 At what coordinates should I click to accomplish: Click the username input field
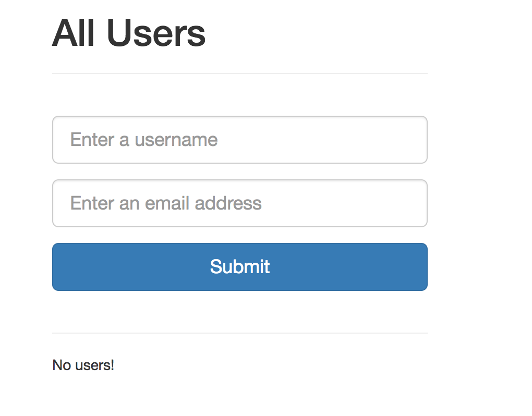(240, 140)
